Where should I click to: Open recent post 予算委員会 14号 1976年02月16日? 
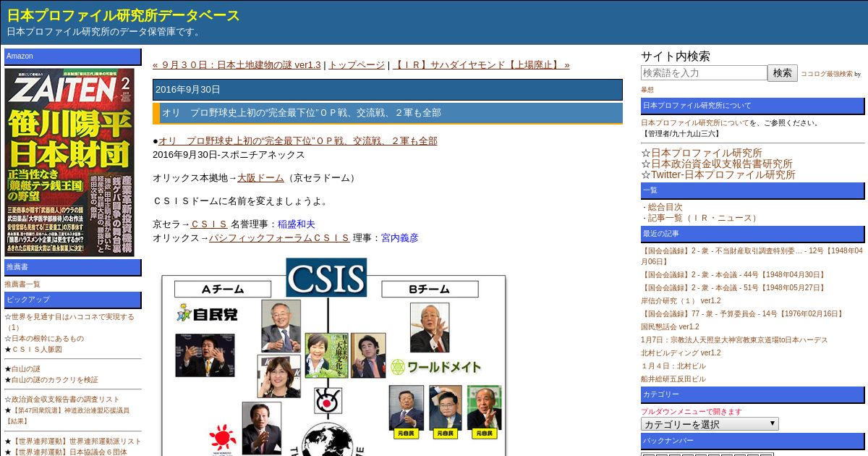pyautogui.click(x=743, y=313)
